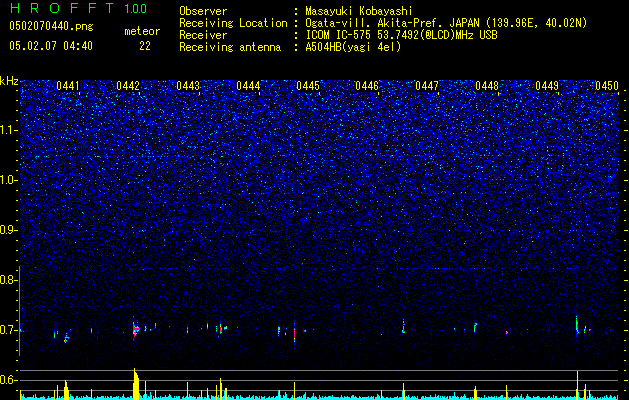This screenshot has height=400, width=629.
Task: Click the 0.6 kHz axis label
Action: [x=9, y=380]
